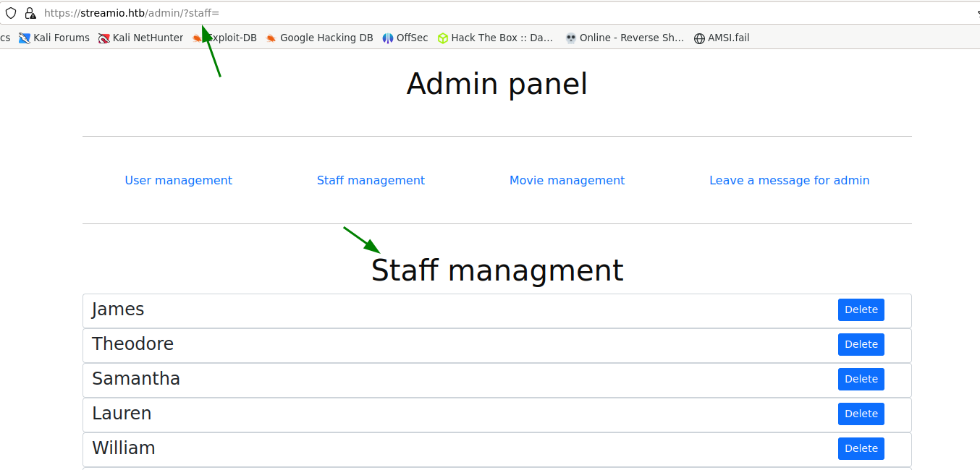980x470 pixels.
Task: Click the padlock site security icon
Action: point(30,13)
